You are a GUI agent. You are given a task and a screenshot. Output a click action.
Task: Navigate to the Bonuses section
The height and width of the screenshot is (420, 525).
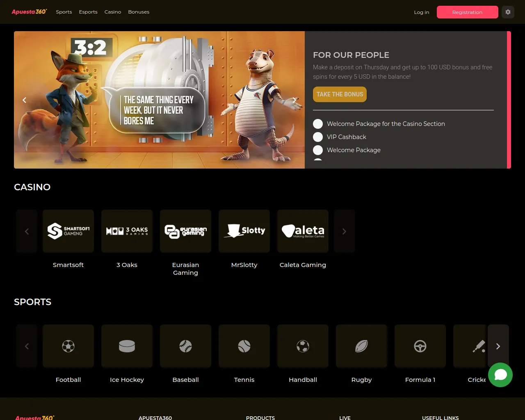(139, 12)
